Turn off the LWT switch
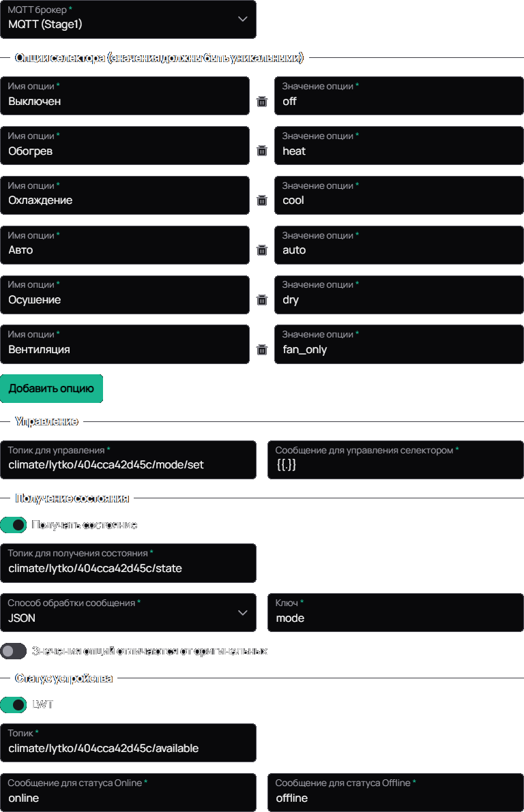Viewport: 524px width, 812px height. coord(14,705)
